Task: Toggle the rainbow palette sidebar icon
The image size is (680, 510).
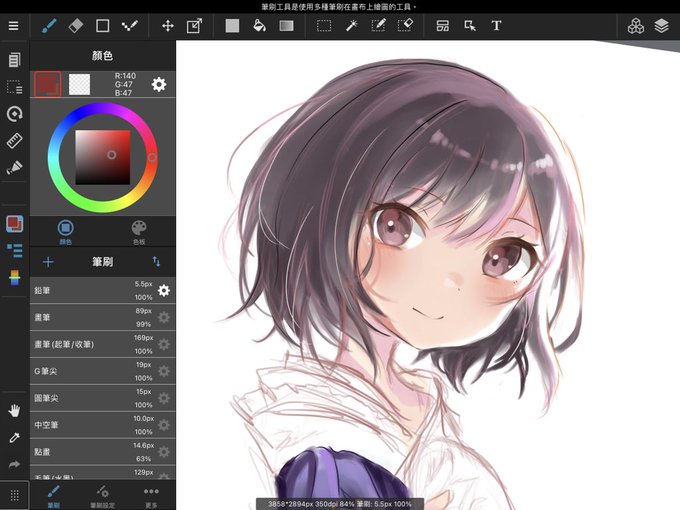Action: click(x=14, y=278)
